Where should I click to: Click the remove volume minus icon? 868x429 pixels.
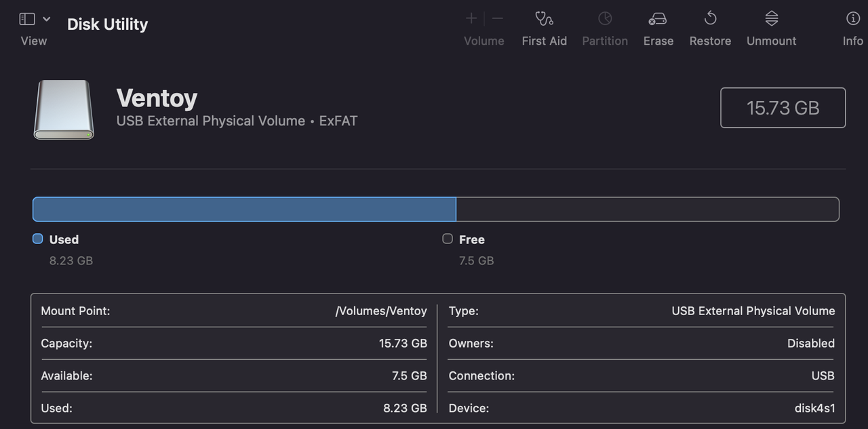[x=498, y=19]
